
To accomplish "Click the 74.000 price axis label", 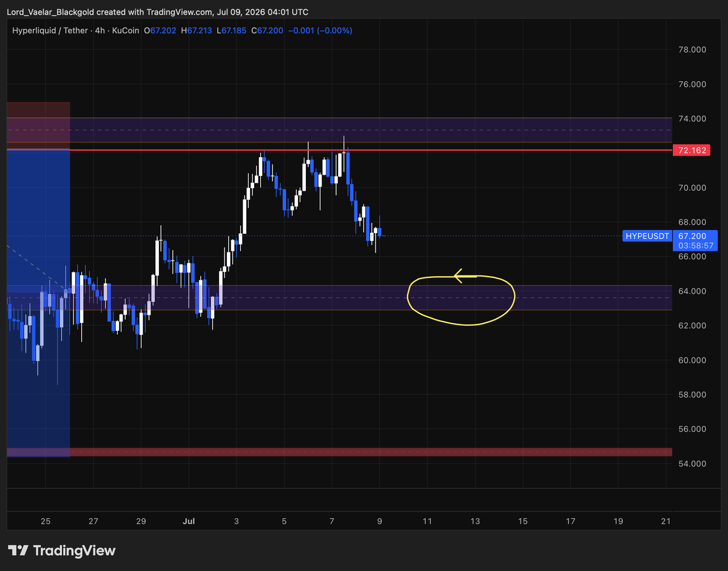I will [x=692, y=118].
